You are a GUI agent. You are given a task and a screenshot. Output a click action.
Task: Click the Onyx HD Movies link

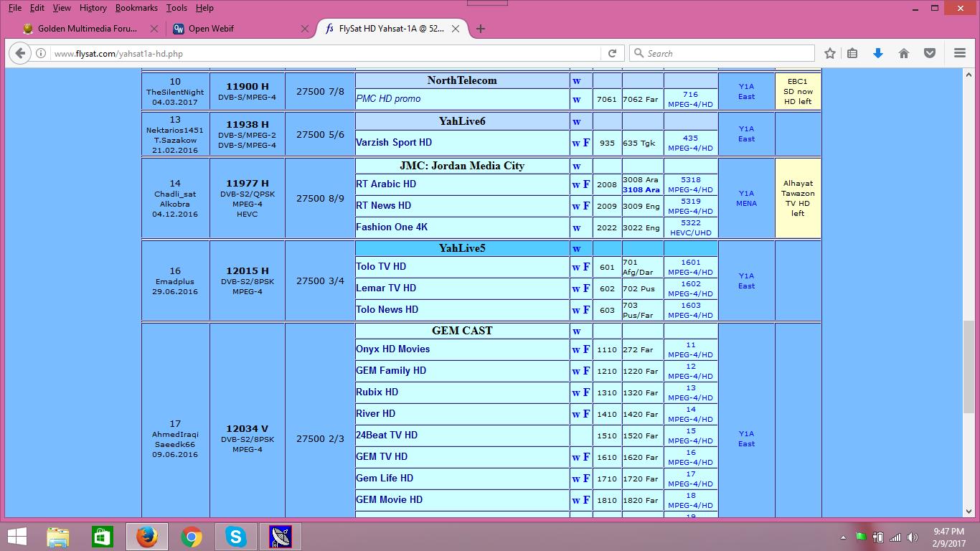tap(392, 349)
